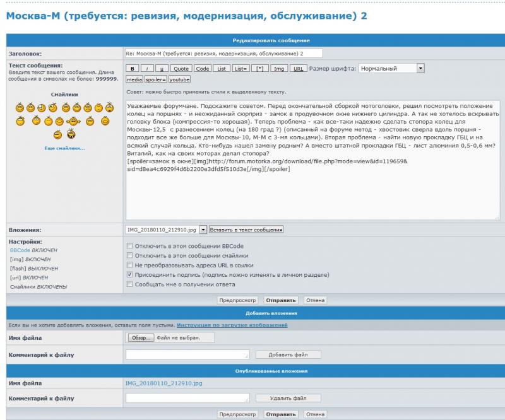Screen dimensions: 505x420
Task: Enable 'Отключить в этом сообщении BBCode' checkbox
Action: pyautogui.click(x=130, y=246)
